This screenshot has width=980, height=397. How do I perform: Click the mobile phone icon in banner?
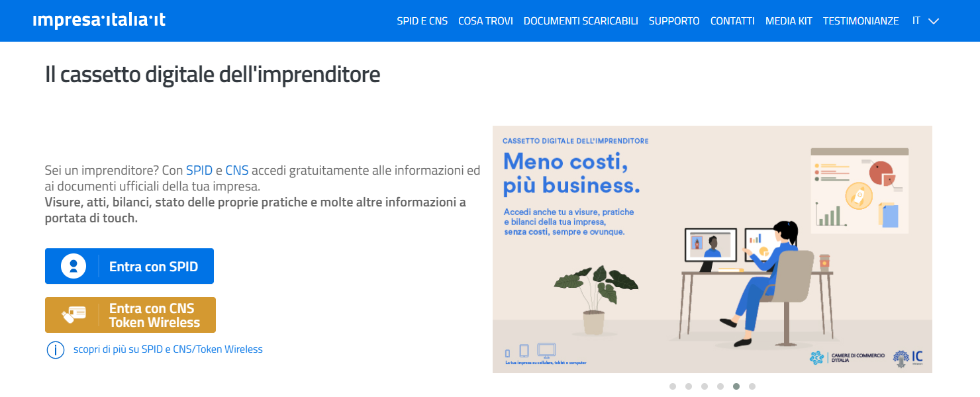508,353
